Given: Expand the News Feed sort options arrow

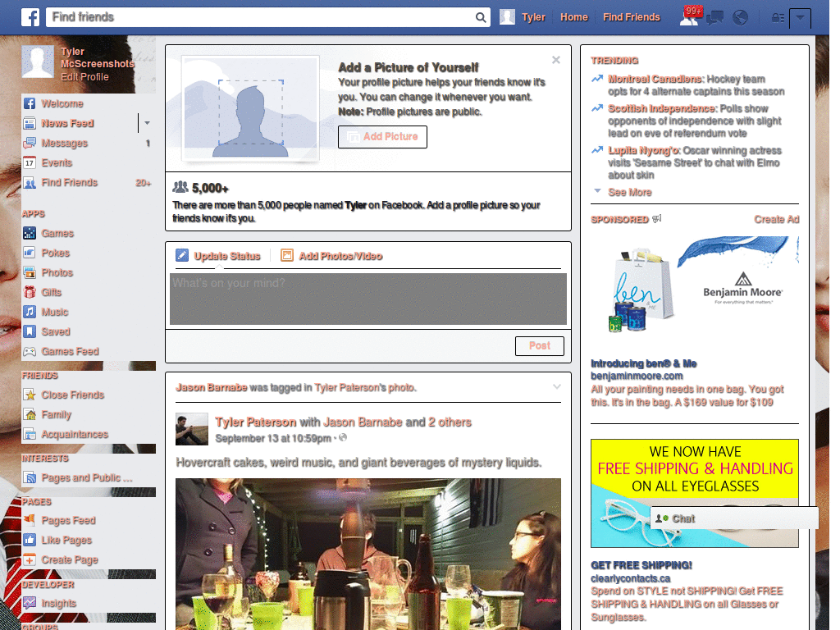Looking at the screenshot, I should click(x=146, y=123).
